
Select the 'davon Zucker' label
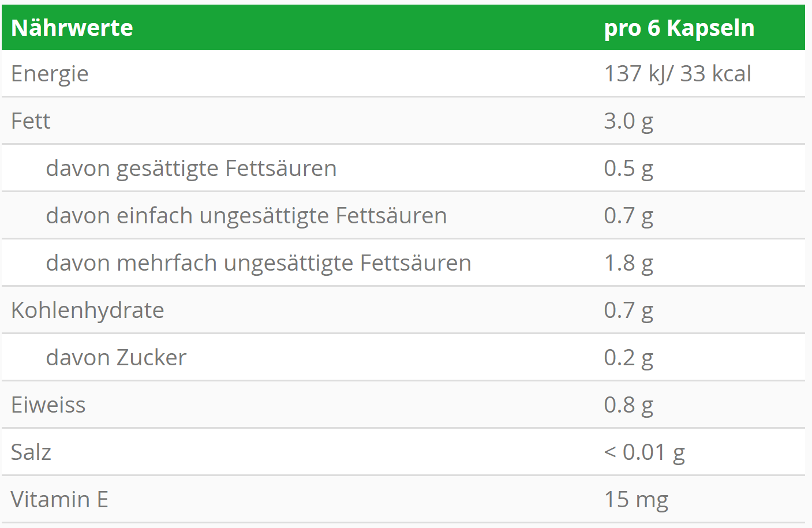tap(116, 358)
